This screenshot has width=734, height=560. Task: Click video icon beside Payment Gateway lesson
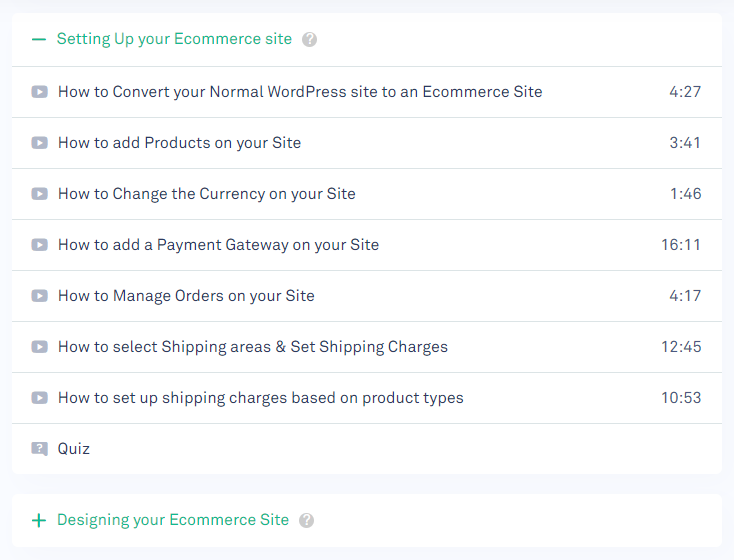click(39, 245)
